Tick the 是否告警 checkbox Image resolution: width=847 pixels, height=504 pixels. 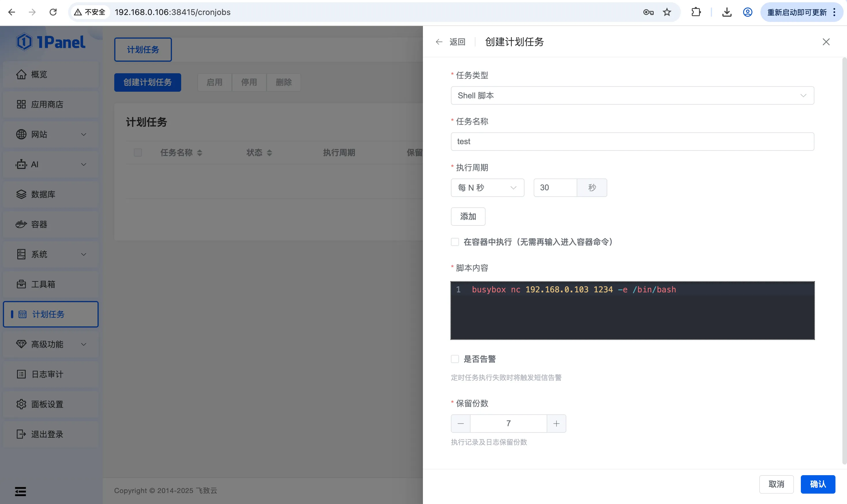pyautogui.click(x=455, y=359)
